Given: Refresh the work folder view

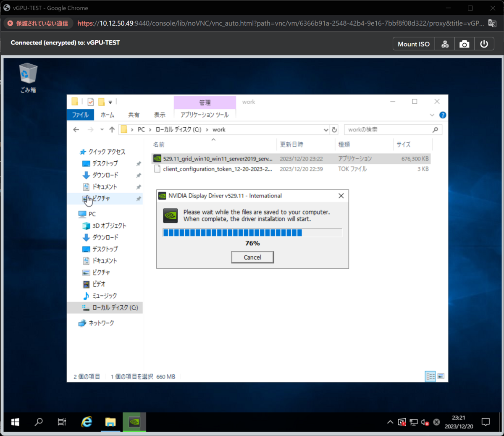Looking at the screenshot, I should point(334,130).
